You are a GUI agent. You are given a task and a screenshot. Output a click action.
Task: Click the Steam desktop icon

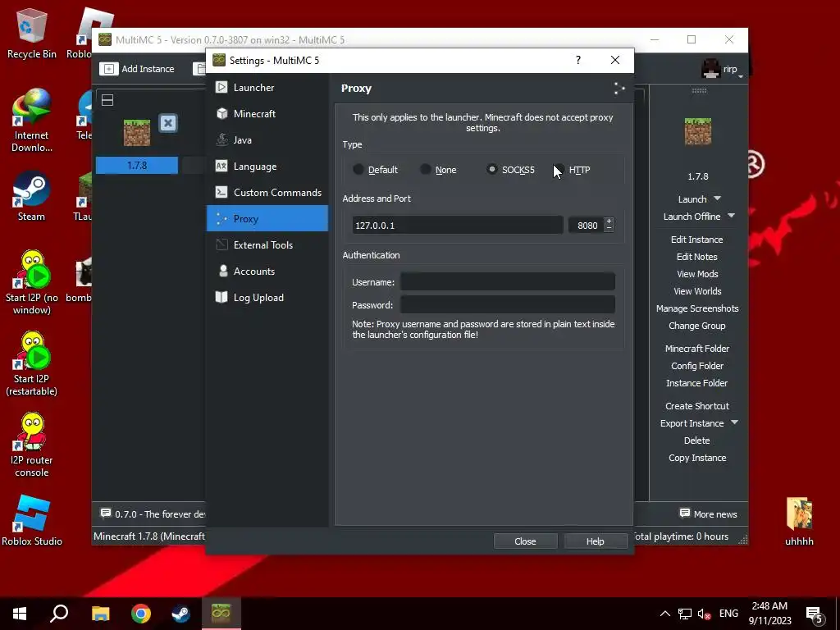tap(31, 196)
